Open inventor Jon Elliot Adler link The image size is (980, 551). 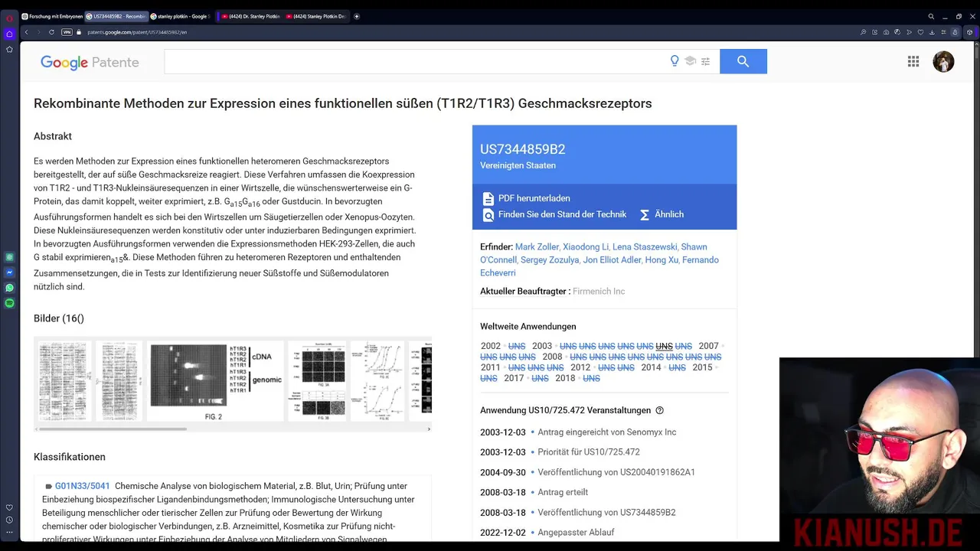pyautogui.click(x=611, y=260)
